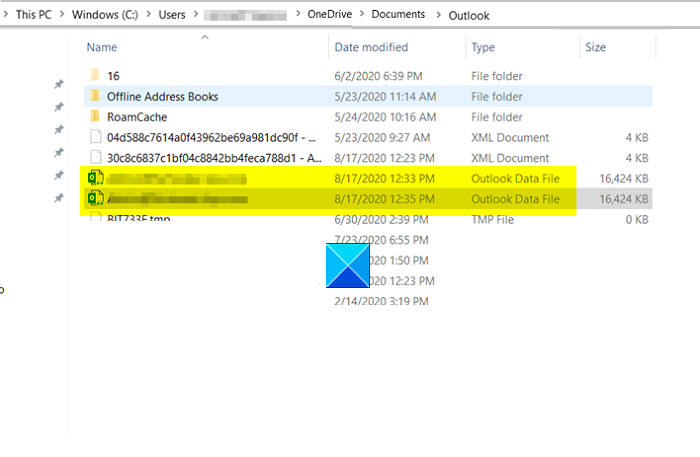Select the Outlook Data File icon dated 12:35 PM

tap(96, 198)
